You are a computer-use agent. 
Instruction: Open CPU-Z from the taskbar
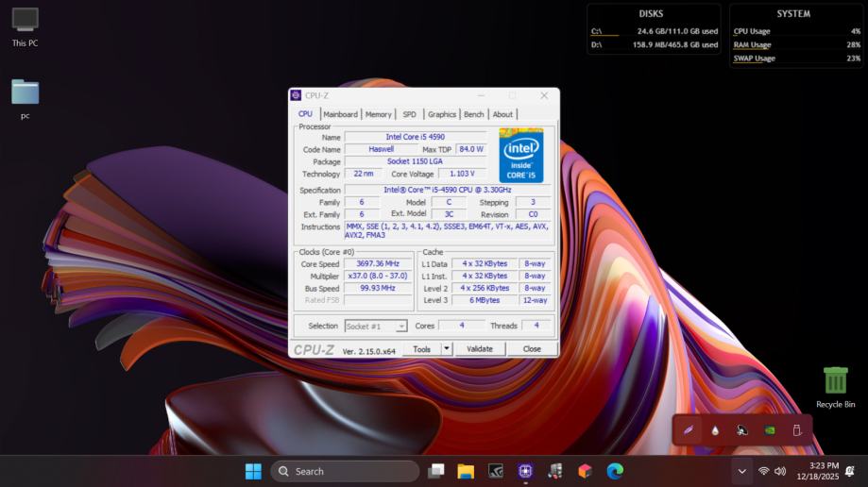[525, 471]
